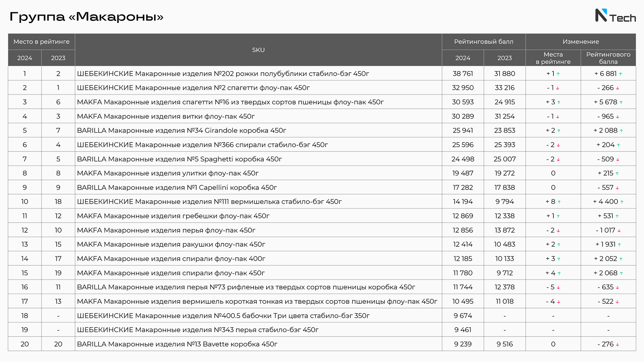644x362 pixels.
Task: Click the green up arrow next to + 6 881
Action: 621,74
